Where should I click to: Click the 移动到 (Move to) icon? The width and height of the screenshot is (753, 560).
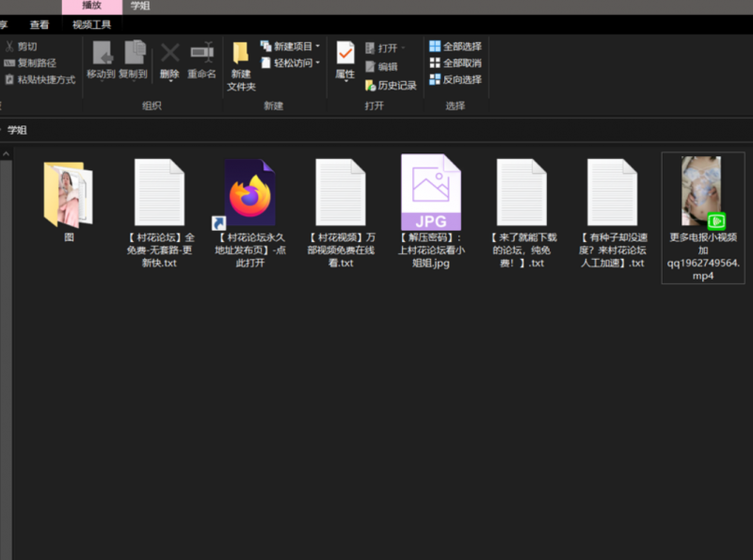[101, 55]
